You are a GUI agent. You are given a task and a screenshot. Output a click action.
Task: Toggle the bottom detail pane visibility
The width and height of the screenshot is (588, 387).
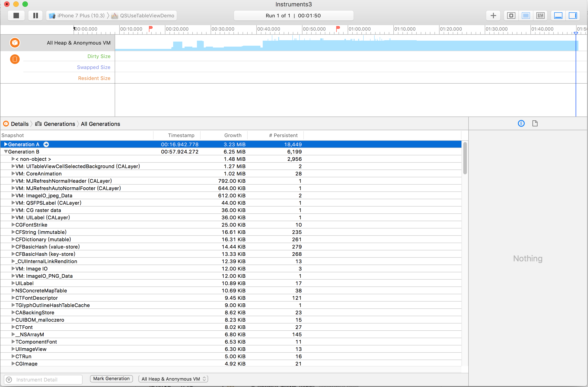pos(558,16)
